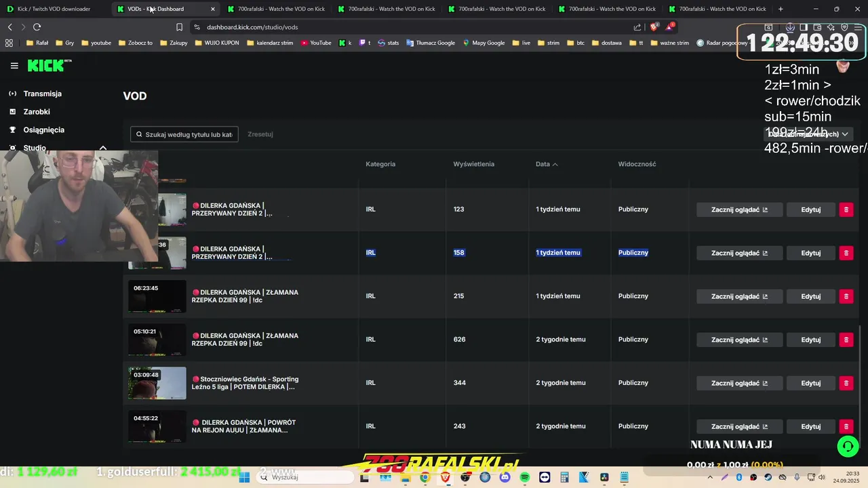Reload the page in the browser
868x488 pixels.
coord(37,27)
